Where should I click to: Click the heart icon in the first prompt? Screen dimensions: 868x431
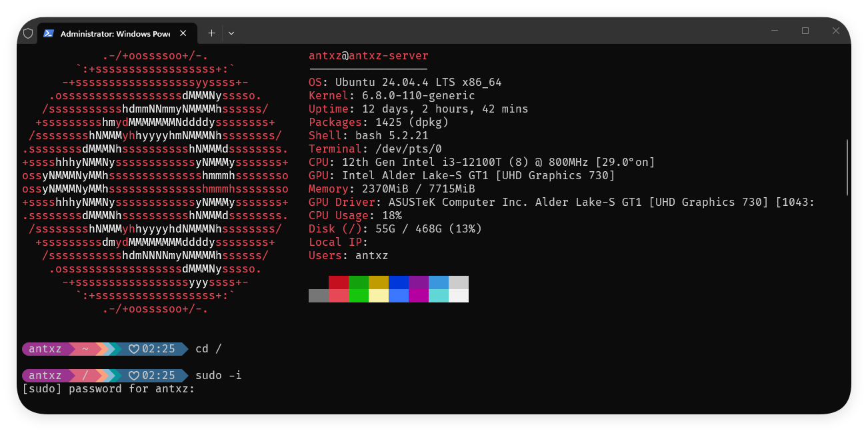point(133,349)
